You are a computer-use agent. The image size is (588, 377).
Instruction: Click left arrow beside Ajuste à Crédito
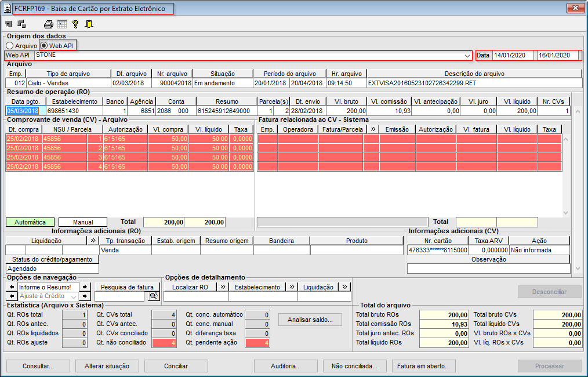pos(12,296)
